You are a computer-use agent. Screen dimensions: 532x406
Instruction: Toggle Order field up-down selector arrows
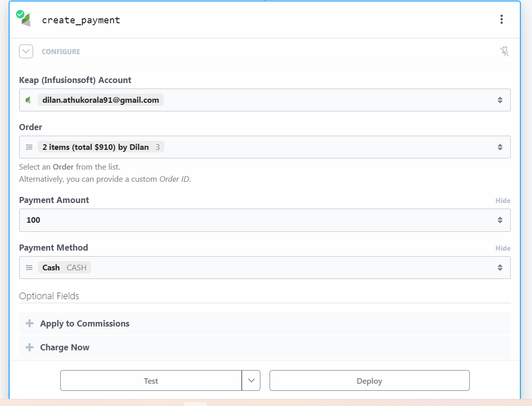[500, 147]
